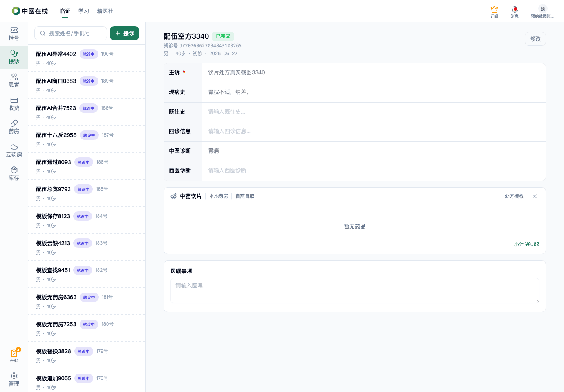
Task: Select patient 模板无药房7253
Action: coord(87,328)
